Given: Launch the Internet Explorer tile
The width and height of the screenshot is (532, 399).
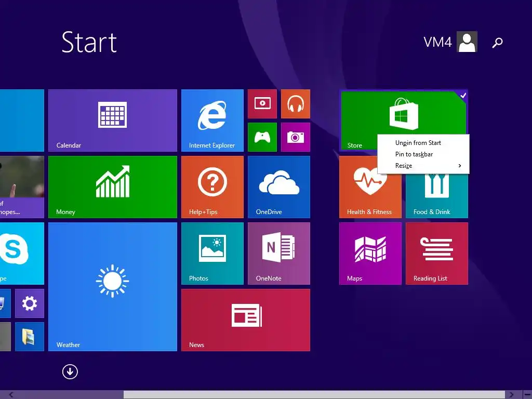Looking at the screenshot, I should 212,121.
